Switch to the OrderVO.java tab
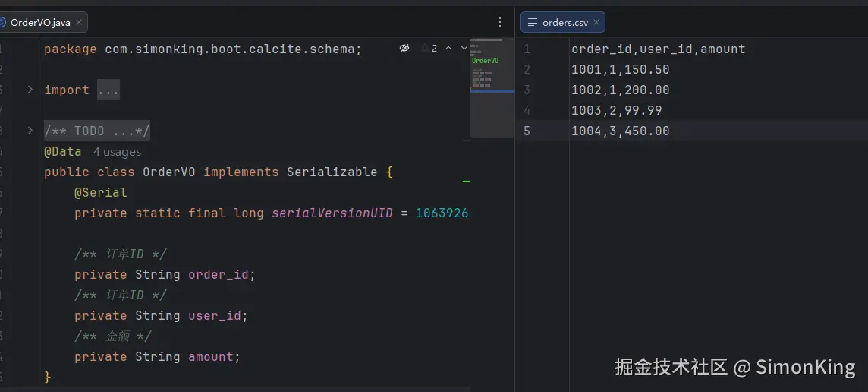The width and height of the screenshot is (868, 392). tap(40, 23)
